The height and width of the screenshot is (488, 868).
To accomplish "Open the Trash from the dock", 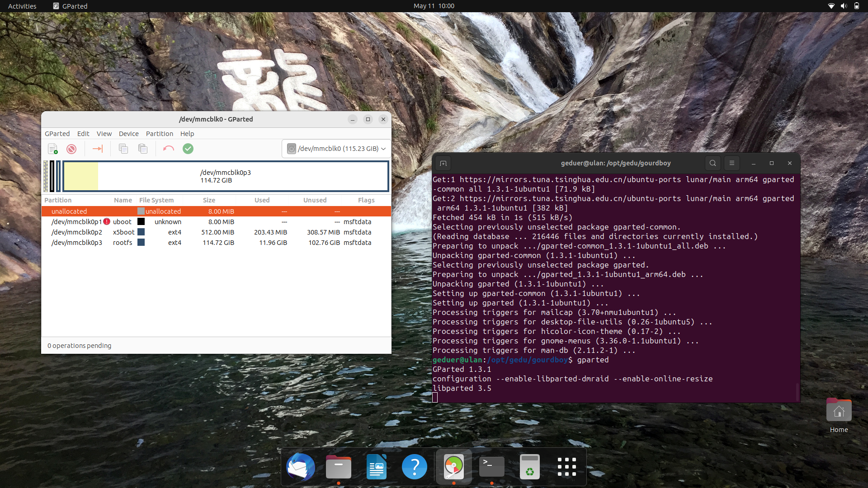I will 530,467.
